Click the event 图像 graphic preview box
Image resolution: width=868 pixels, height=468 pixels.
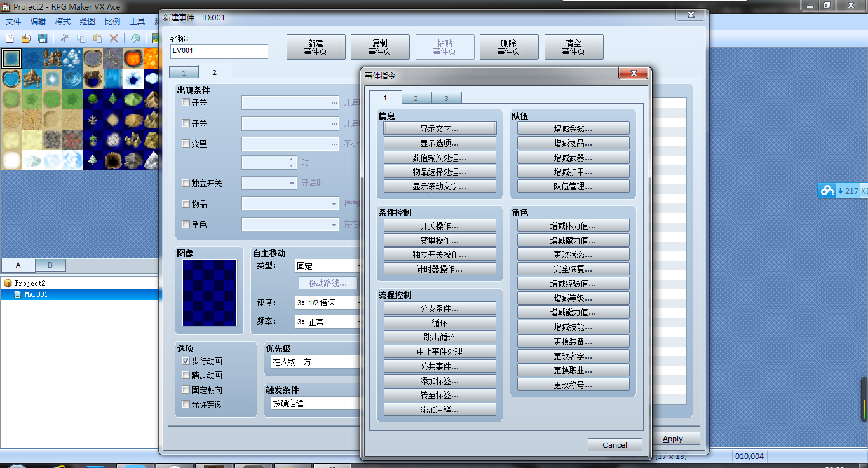point(210,292)
